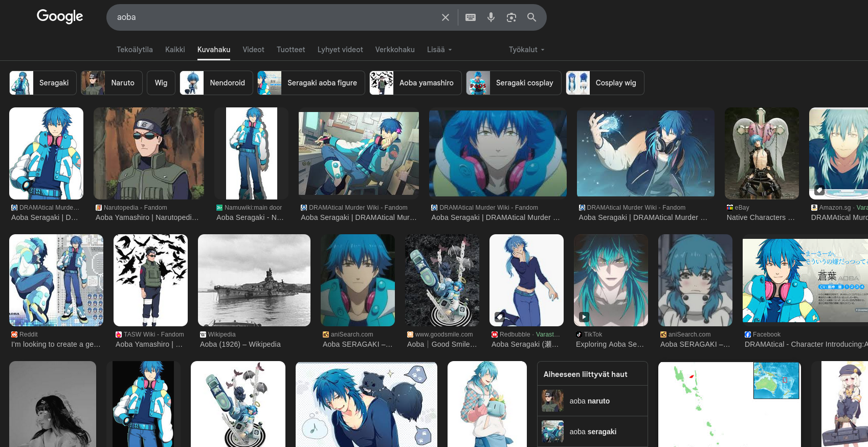Open the Verkkohaku web search tab
Screen dimensions: 868x447
coord(395,50)
